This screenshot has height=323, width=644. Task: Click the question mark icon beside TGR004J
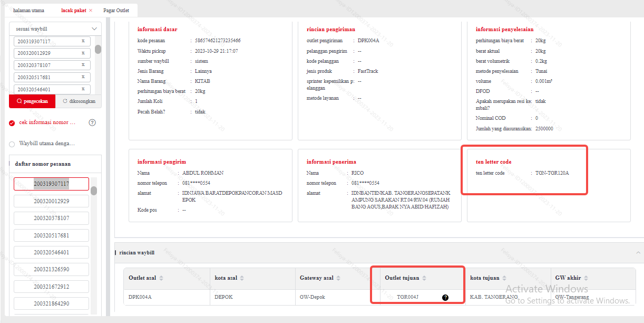tap(445, 297)
